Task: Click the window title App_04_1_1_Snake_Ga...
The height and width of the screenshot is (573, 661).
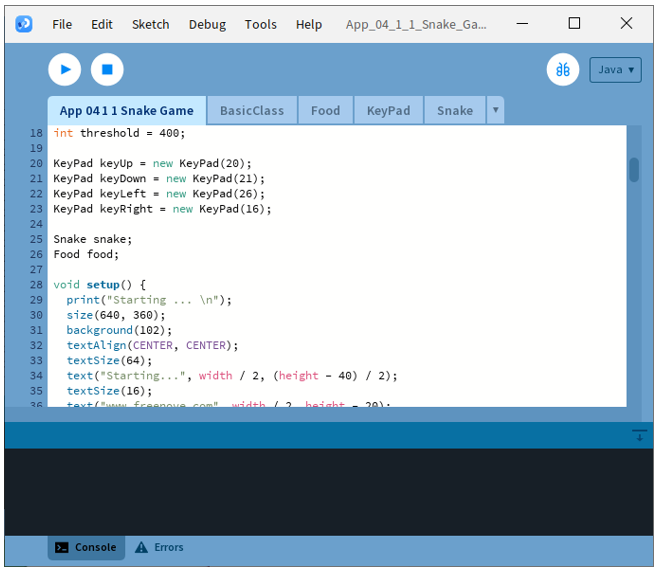Action: (416, 24)
